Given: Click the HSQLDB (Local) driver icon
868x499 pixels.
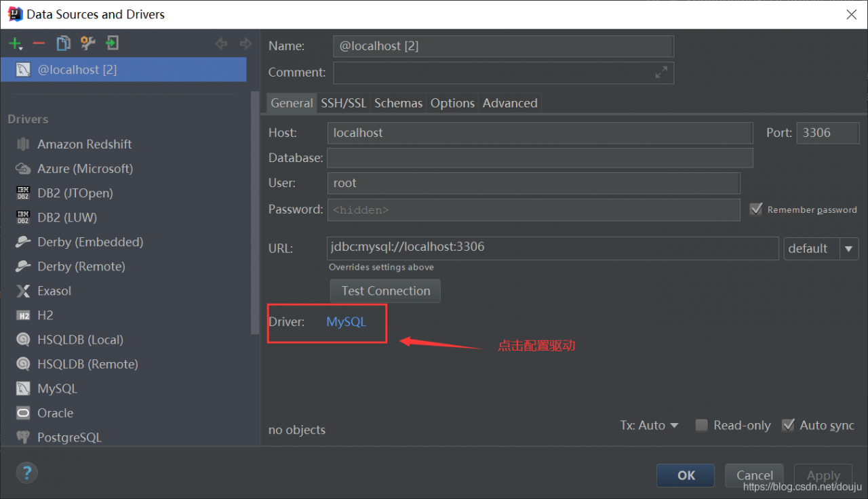Looking at the screenshot, I should tap(23, 340).
